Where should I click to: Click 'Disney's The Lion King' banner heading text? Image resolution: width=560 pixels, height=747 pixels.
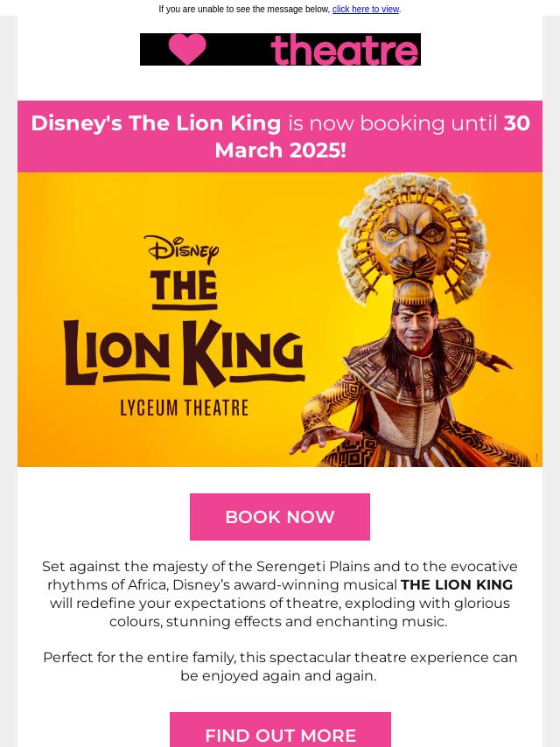point(156,123)
